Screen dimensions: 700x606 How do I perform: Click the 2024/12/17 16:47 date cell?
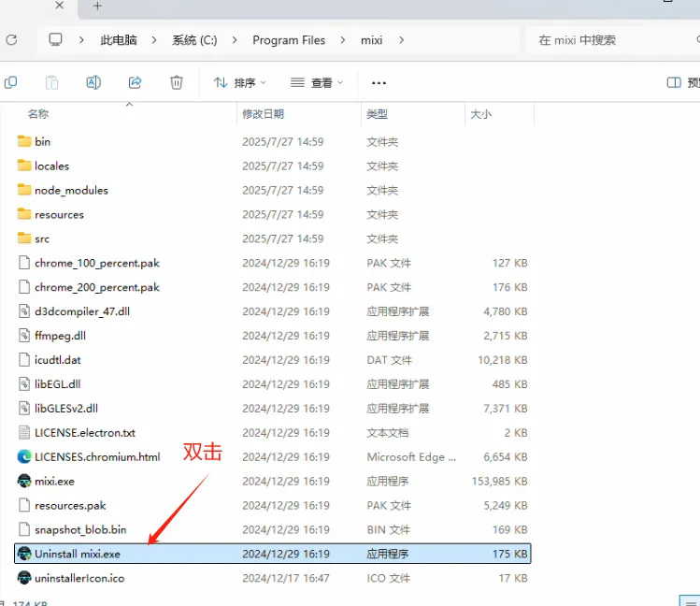[x=286, y=578]
